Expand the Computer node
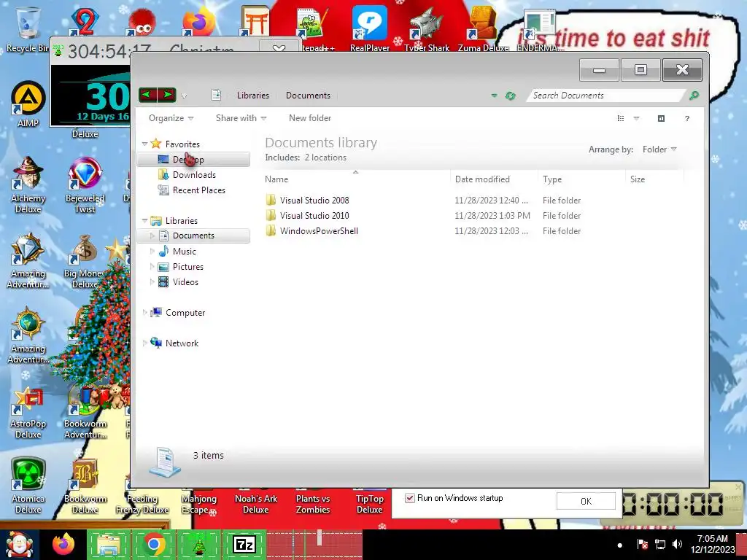The width and height of the screenshot is (747, 560). point(145,313)
